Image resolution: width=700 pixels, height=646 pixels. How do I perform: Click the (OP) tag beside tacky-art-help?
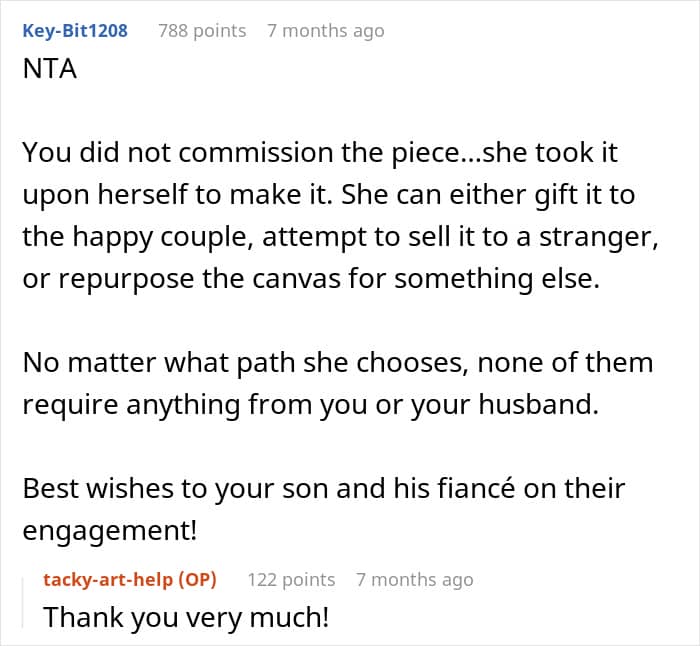click(197, 579)
